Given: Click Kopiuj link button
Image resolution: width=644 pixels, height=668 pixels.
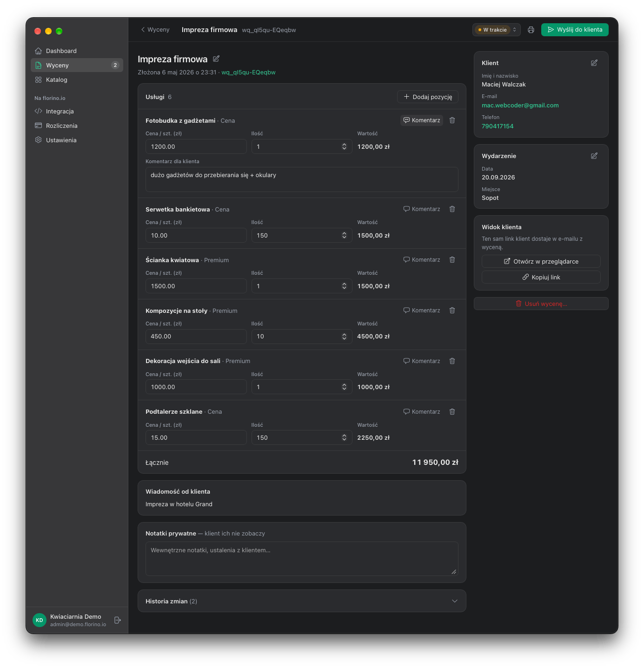Looking at the screenshot, I should [541, 277].
